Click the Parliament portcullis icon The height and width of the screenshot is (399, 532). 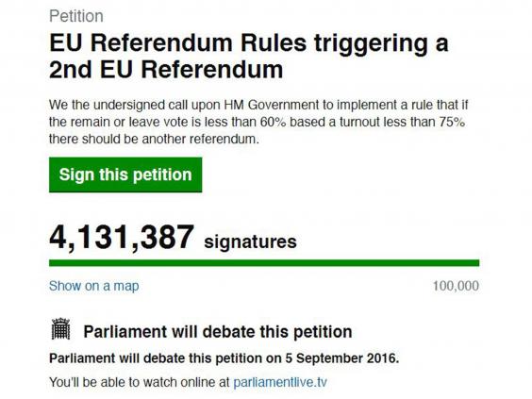(60, 329)
